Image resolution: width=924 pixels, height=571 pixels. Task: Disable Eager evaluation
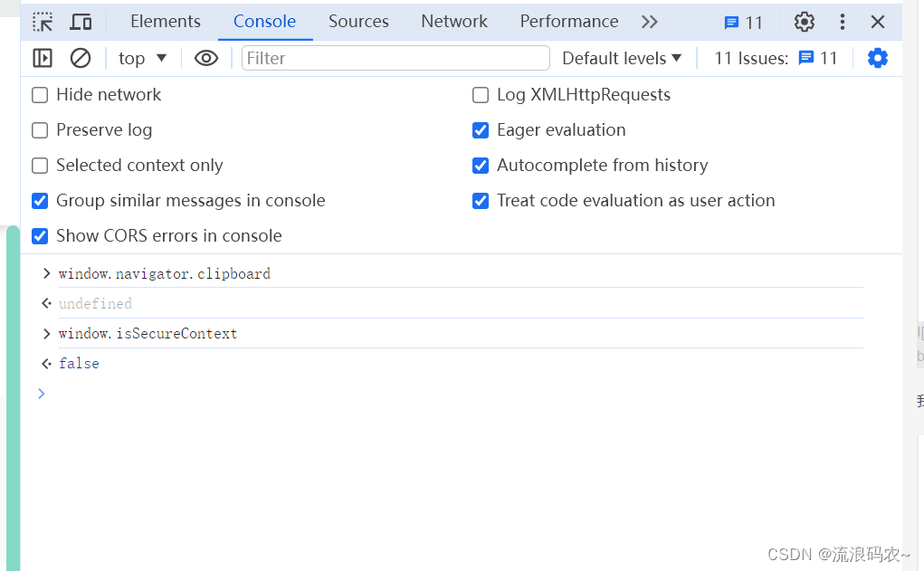click(x=480, y=129)
